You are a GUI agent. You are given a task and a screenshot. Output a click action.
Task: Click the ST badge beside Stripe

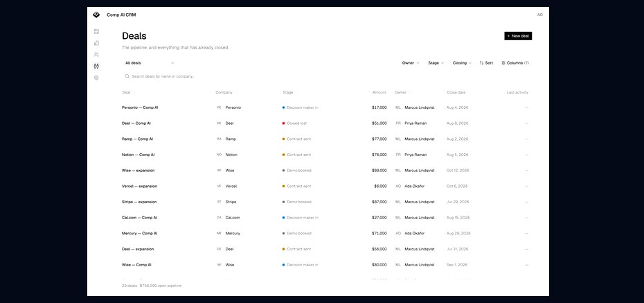219,202
